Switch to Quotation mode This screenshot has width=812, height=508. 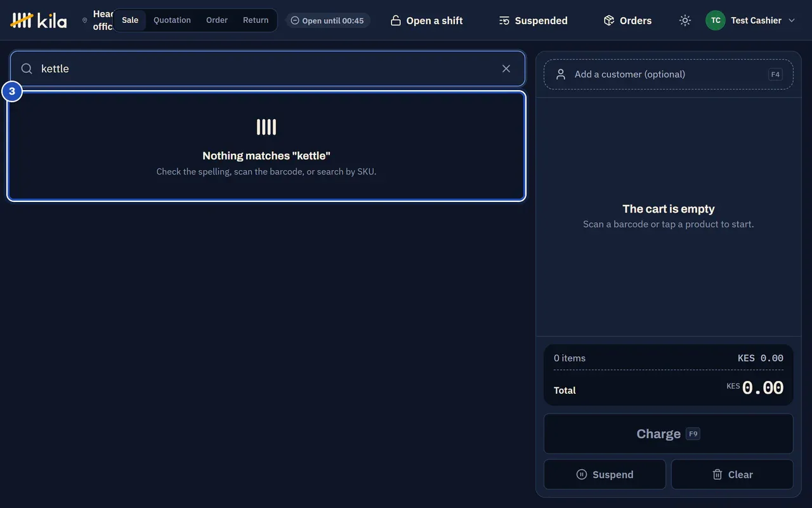click(x=172, y=20)
